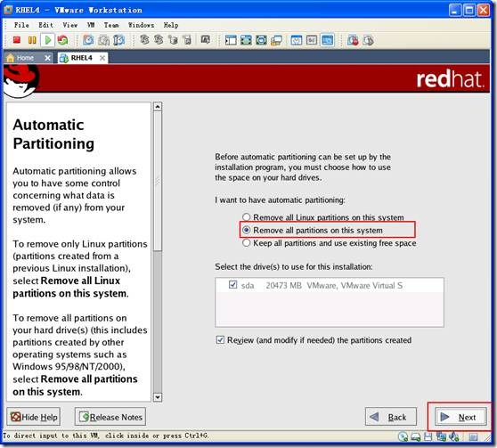Switch to the RHEL4 tab
This screenshot has width=497, height=448.
[x=82, y=58]
